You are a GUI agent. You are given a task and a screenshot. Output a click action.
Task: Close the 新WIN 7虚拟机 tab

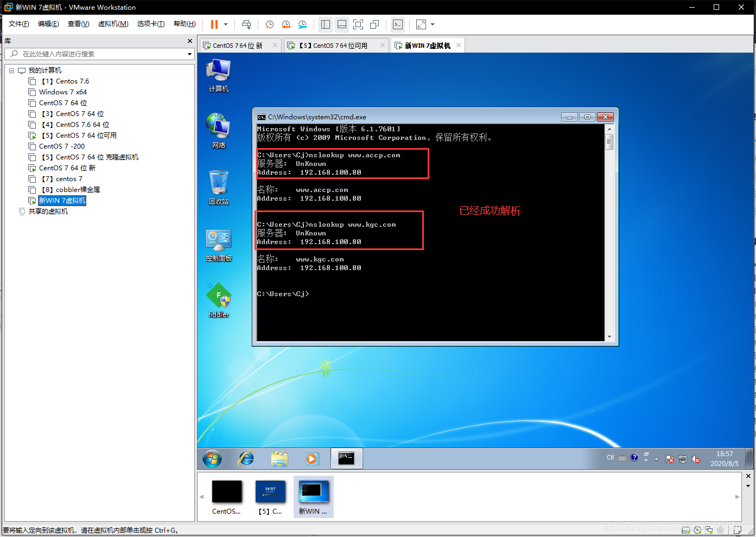tap(459, 45)
